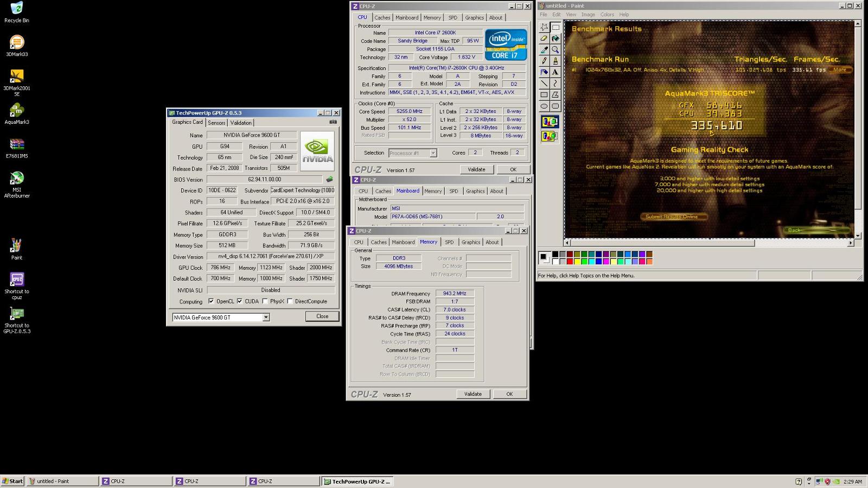
Task: Click Paint horizontal scrollbar right arrow
Action: coord(851,243)
